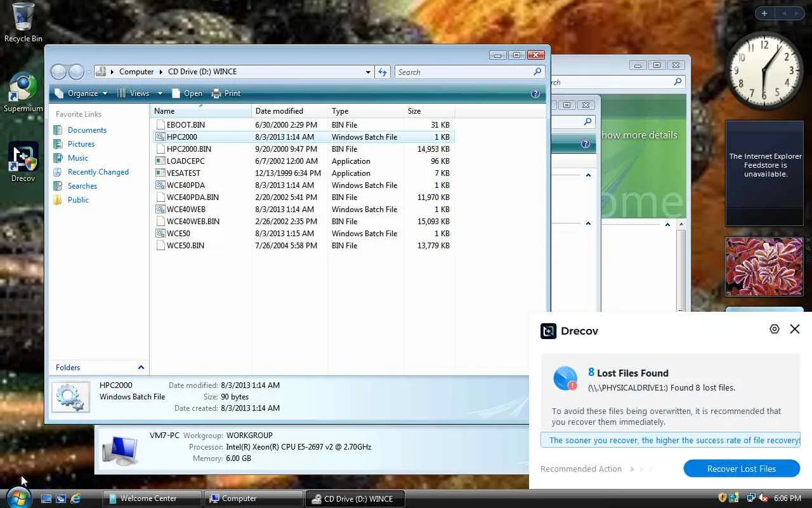Switch to Welcome Center taskbar button

pyautogui.click(x=152, y=498)
